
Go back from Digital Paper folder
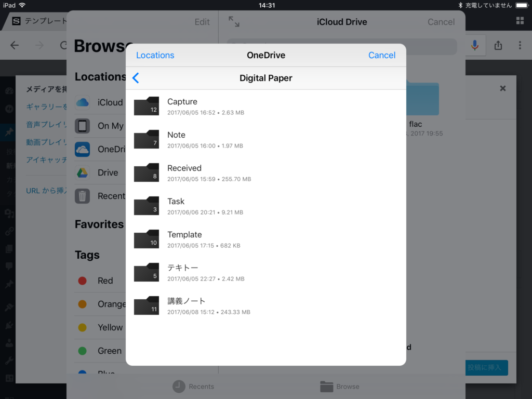coord(136,78)
